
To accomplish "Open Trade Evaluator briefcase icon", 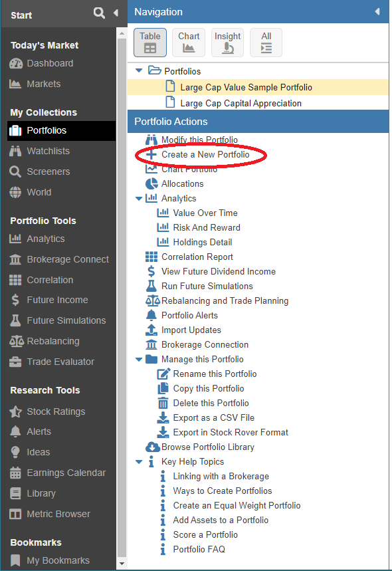I will (15, 362).
